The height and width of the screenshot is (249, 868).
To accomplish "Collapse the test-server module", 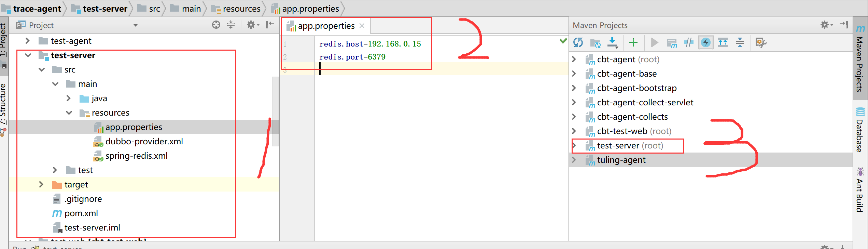I will 28,55.
